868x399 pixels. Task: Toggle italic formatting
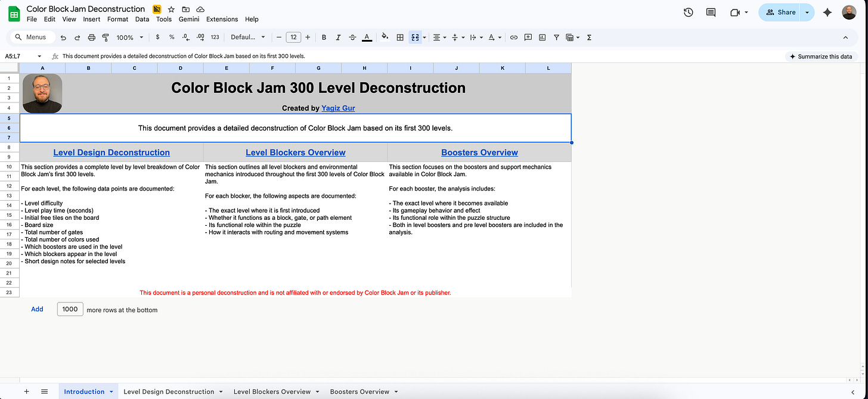click(x=338, y=37)
